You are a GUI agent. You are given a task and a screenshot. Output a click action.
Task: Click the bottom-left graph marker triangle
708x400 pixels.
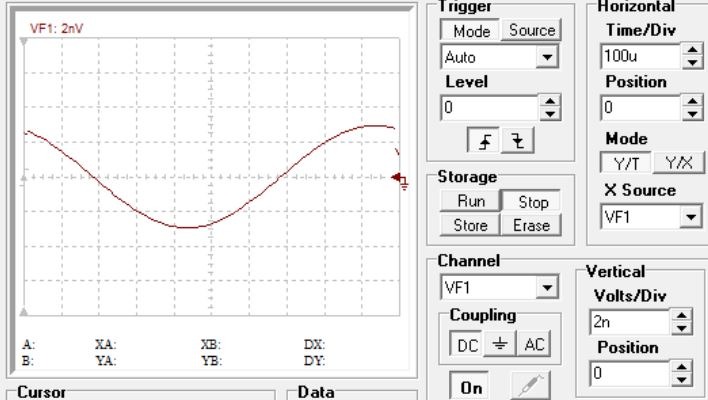[24, 312]
